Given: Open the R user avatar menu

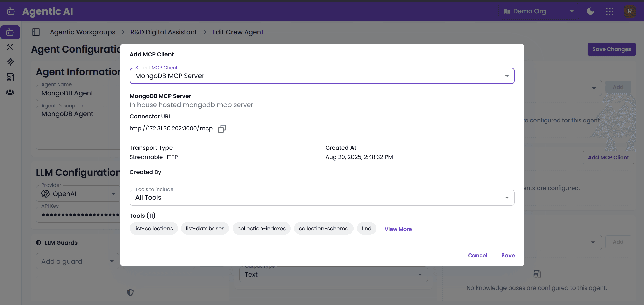Looking at the screenshot, I should tap(630, 11).
